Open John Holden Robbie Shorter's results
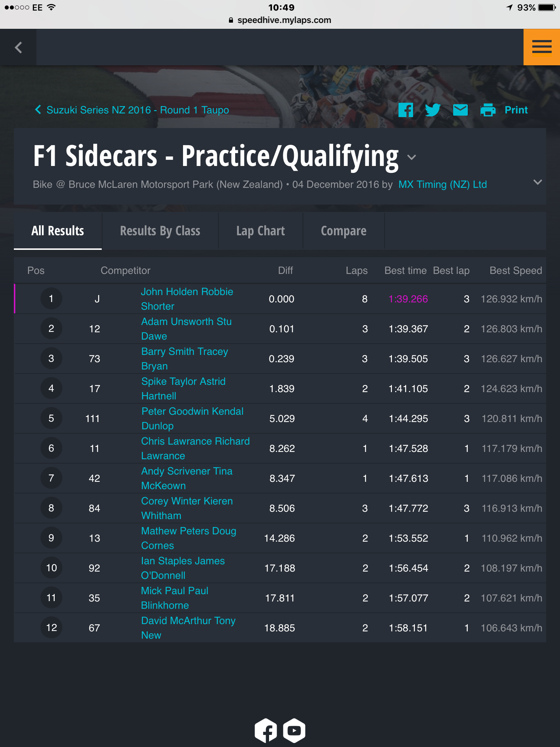560x747 pixels. coord(187,299)
